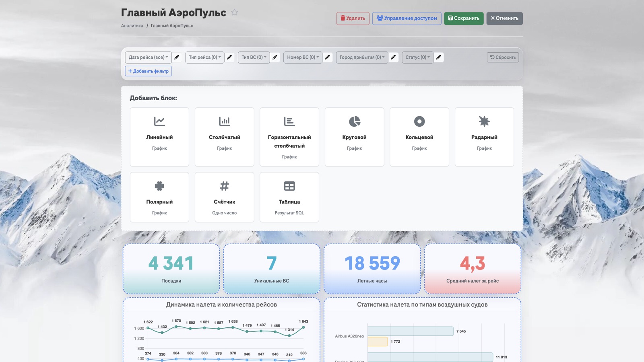Add a Кольцевой chart block
This screenshot has height=362, width=644.
(419, 137)
